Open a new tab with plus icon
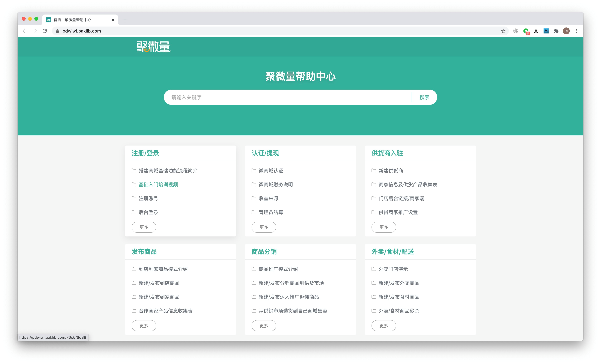The width and height of the screenshot is (601, 364). click(x=125, y=20)
